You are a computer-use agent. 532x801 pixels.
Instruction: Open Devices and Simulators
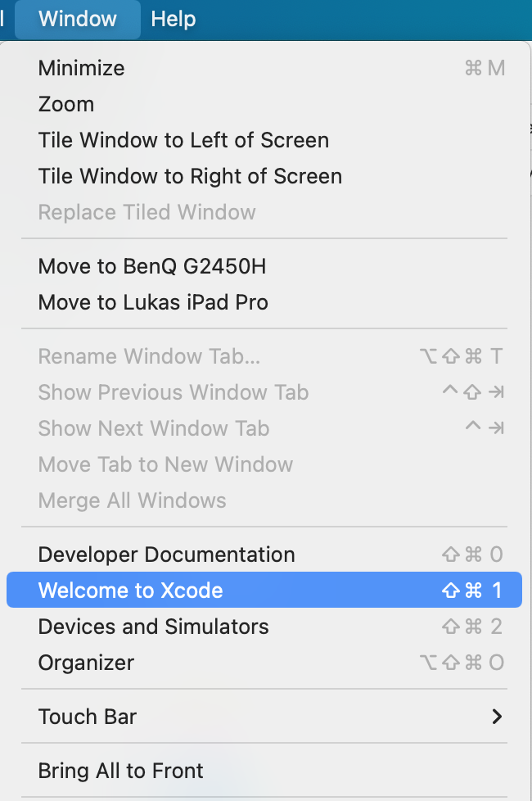[154, 627]
